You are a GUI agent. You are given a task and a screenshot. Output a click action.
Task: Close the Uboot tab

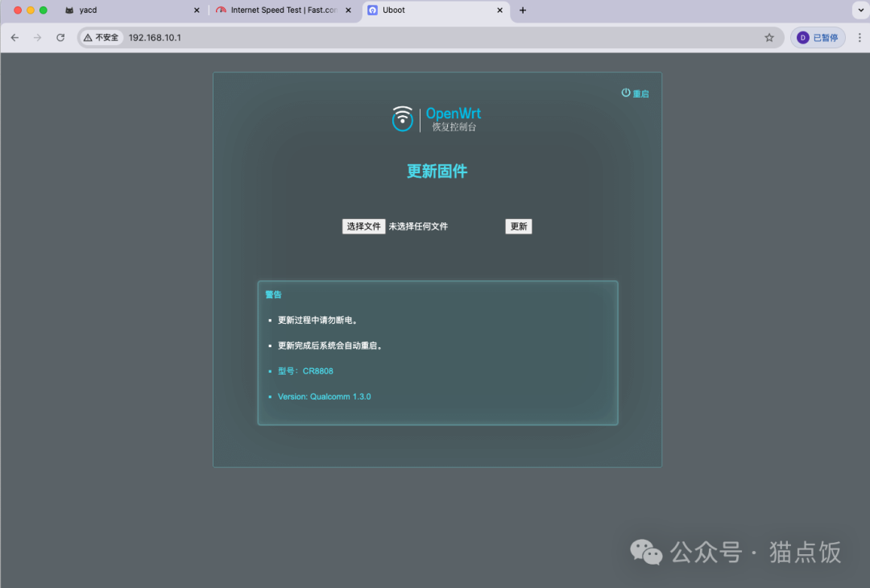pos(500,10)
